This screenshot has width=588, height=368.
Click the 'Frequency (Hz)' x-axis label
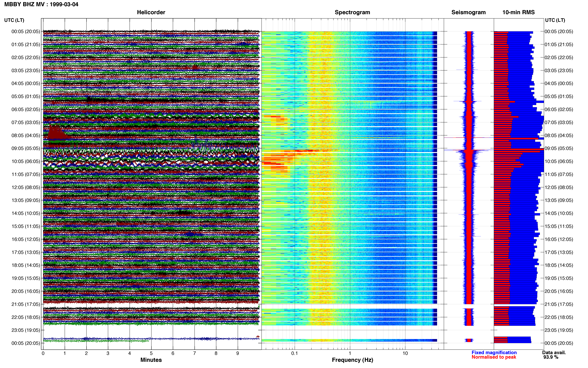352,360
